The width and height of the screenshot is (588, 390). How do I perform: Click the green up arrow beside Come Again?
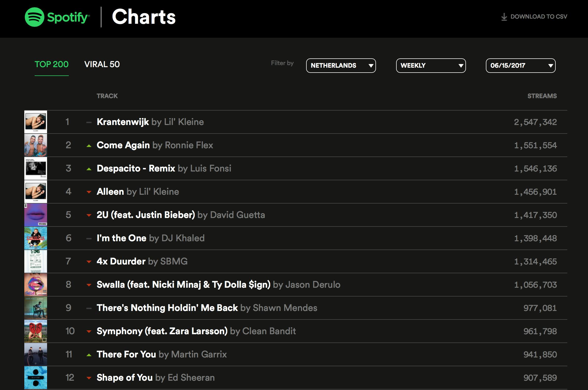click(89, 146)
